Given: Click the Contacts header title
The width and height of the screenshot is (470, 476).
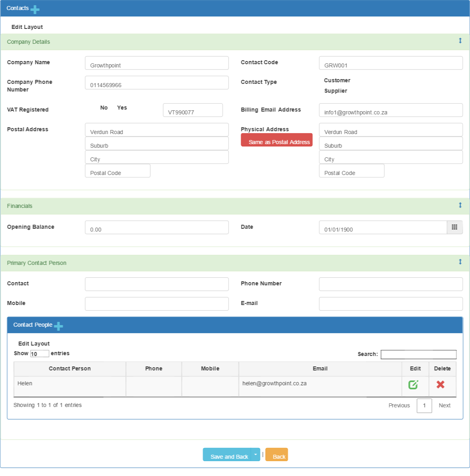Looking at the screenshot, I should pyautogui.click(x=18, y=8).
